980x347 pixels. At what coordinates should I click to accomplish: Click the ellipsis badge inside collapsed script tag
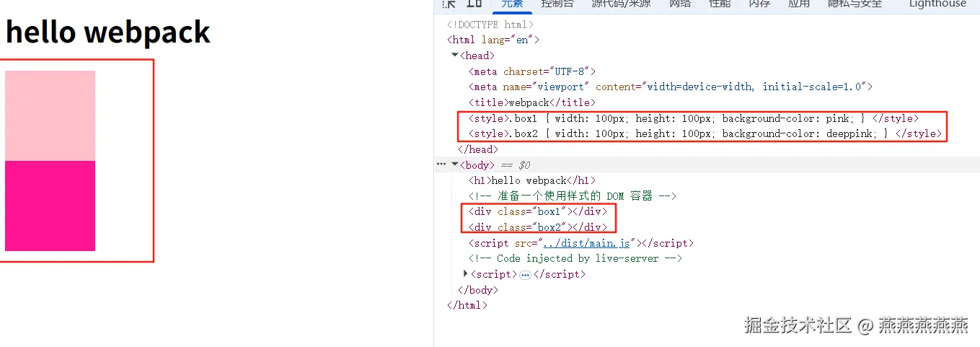525,275
